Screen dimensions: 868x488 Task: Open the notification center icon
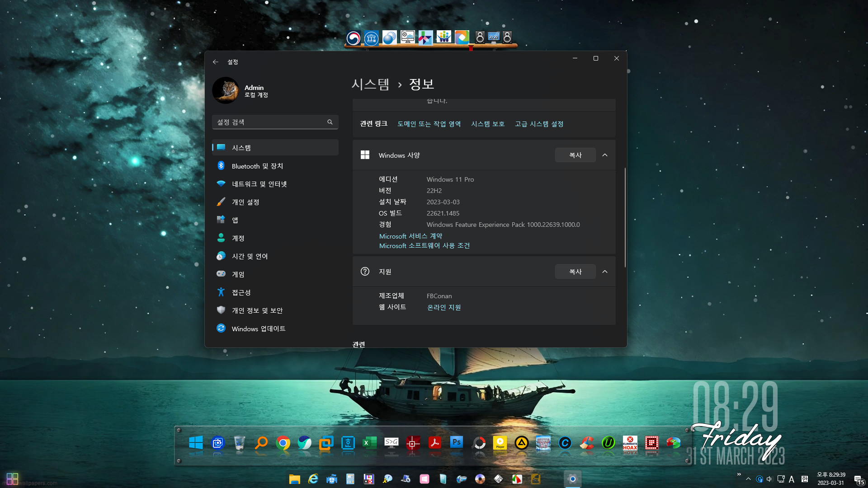coord(858,479)
